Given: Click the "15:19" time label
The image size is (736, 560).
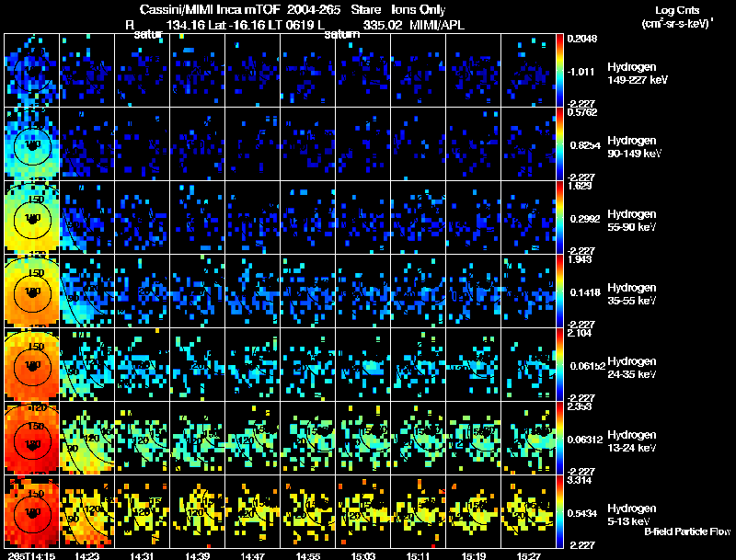Looking at the screenshot, I should 474,555.
